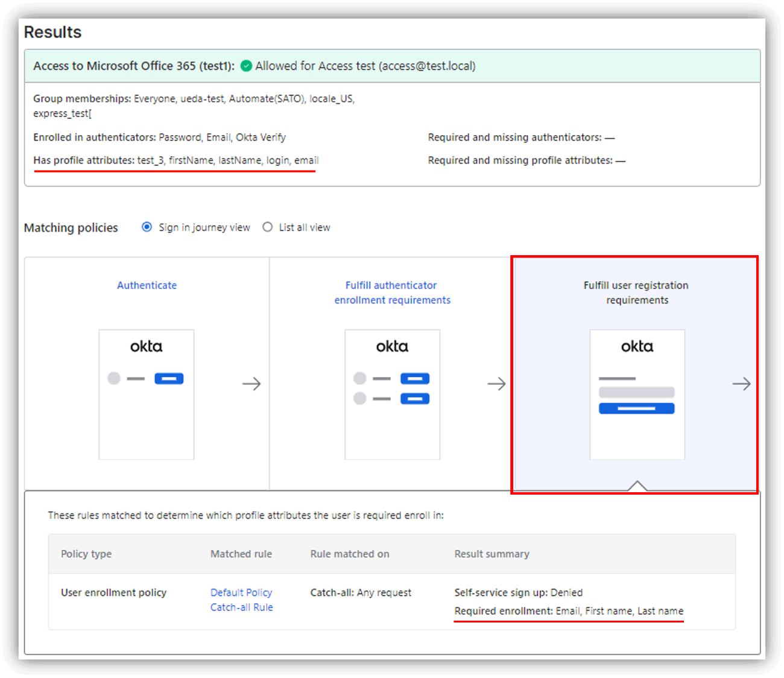
Task: Open the Catch-all Rule link
Action: [241, 607]
